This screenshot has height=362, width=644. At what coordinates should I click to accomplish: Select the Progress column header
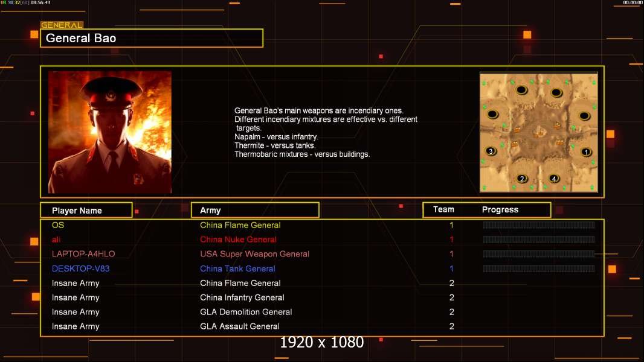pyautogui.click(x=500, y=209)
